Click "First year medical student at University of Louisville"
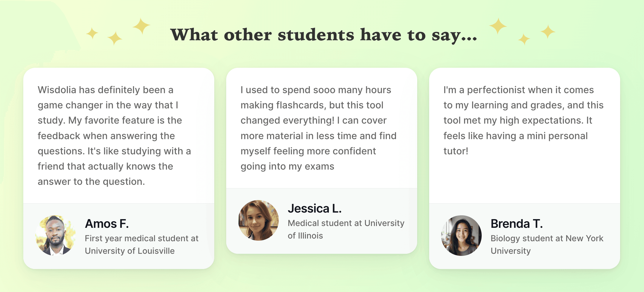The height and width of the screenshot is (292, 644). (141, 245)
